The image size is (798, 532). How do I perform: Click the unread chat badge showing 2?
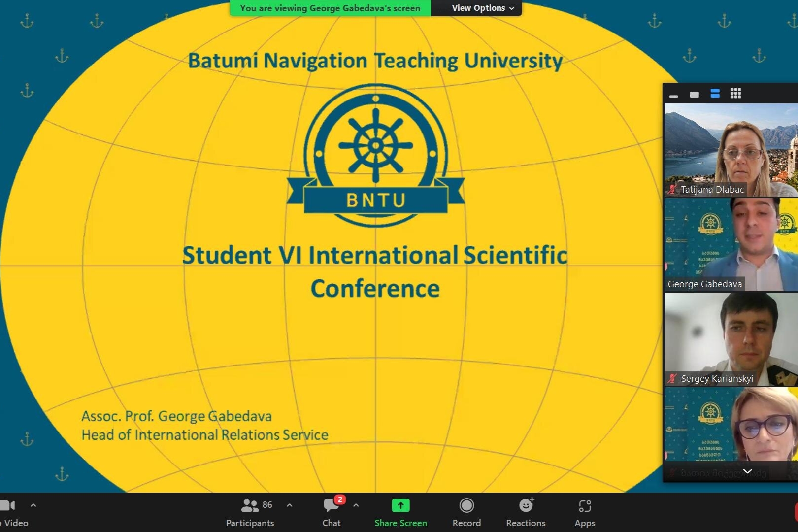[340, 499]
